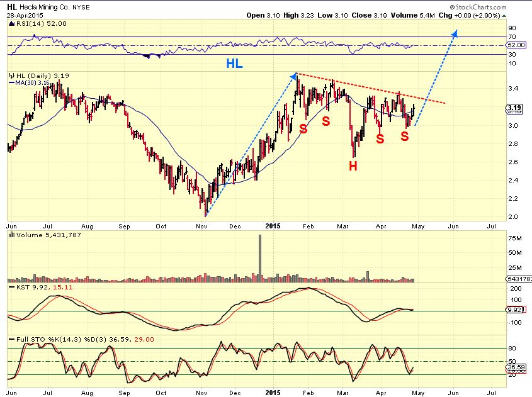The height and width of the screenshot is (397, 532).
Task: Click the RSI indicator icon beside RSI(14)
Action: [x=12, y=24]
